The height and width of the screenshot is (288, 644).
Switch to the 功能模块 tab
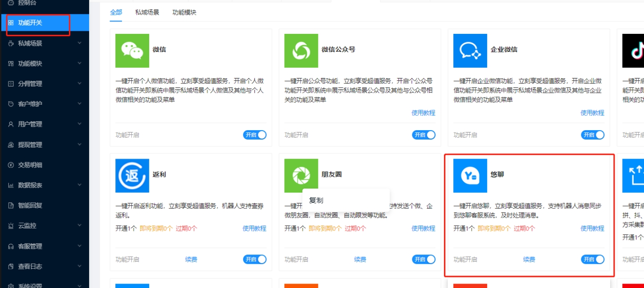pos(184,12)
